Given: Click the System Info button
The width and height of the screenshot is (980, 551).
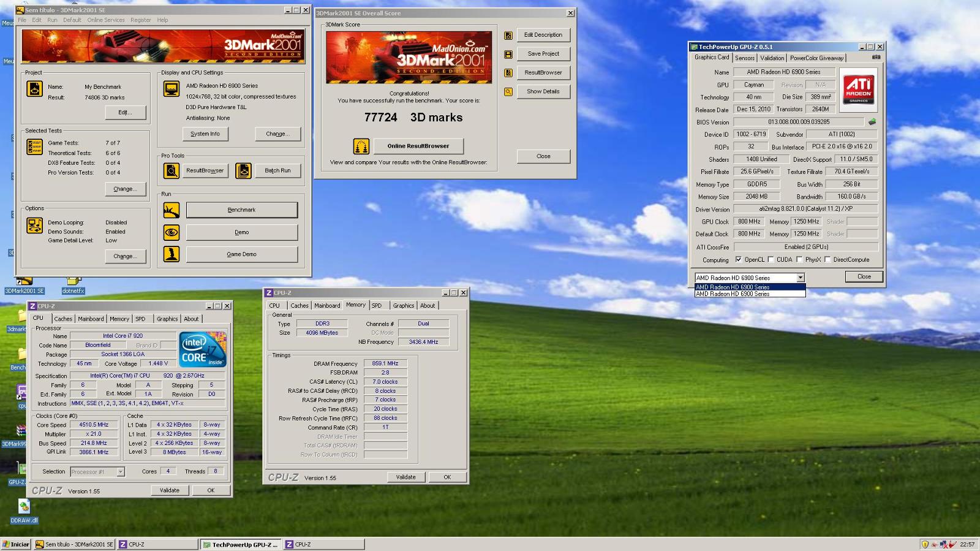Looking at the screenshot, I should pyautogui.click(x=205, y=134).
